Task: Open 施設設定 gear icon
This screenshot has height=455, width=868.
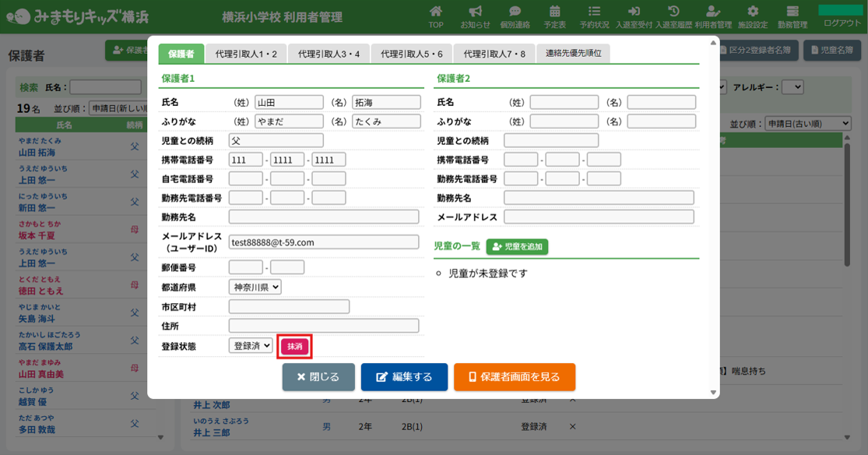Action: click(x=753, y=12)
